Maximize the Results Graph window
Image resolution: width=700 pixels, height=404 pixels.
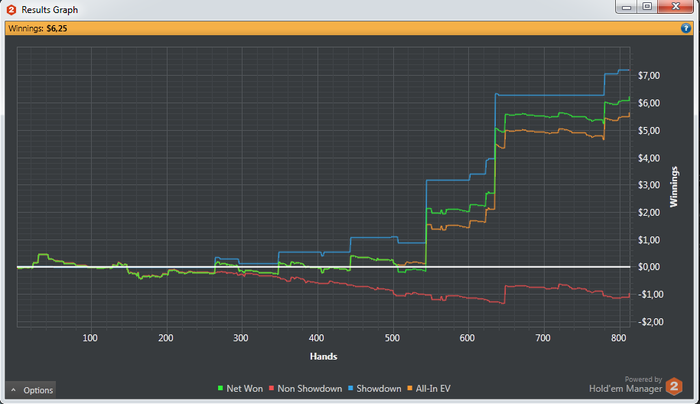[647, 7]
